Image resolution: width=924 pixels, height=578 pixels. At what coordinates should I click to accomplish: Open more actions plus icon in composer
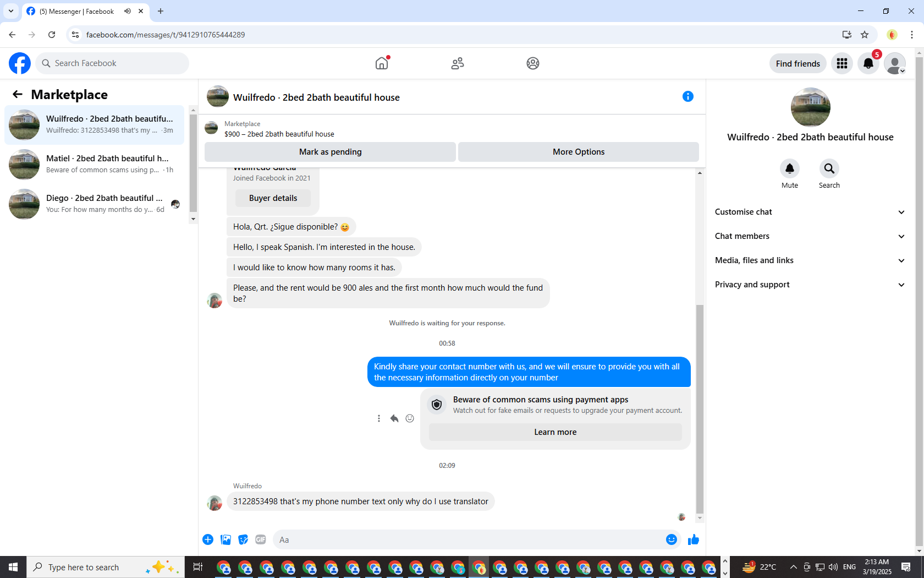[208, 539]
